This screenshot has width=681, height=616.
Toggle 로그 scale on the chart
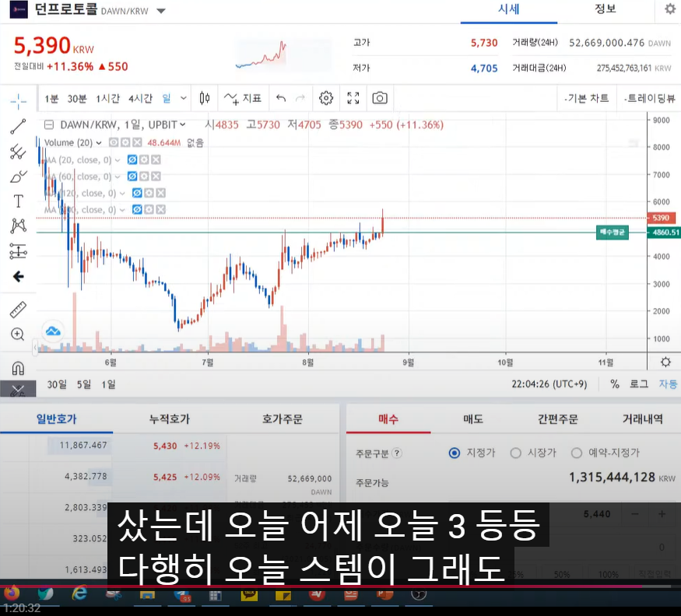click(639, 383)
